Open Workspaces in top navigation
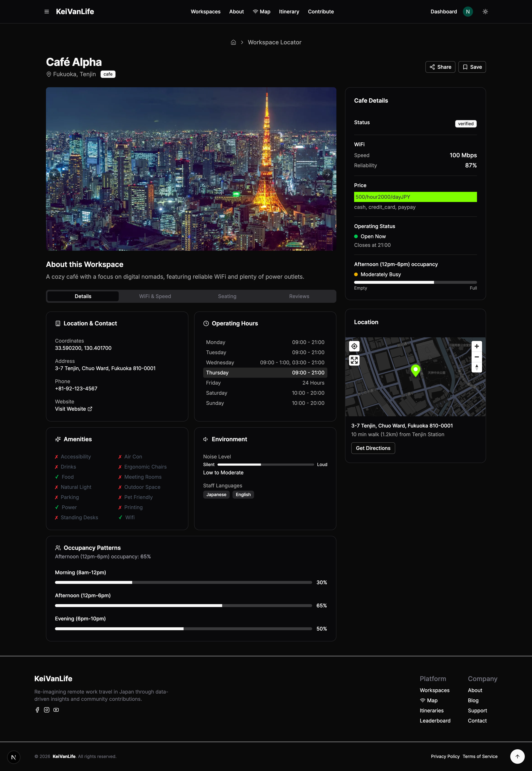The image size is (532, 771). coord(206,12)
